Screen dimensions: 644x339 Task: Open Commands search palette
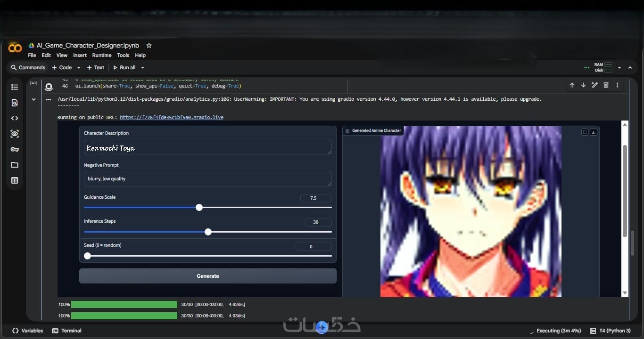pos(28,68)
